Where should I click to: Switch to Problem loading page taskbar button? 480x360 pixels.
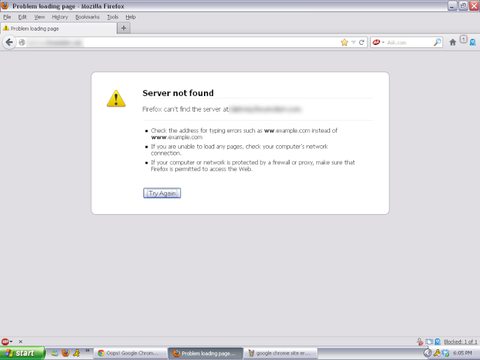tap(206, 353)
